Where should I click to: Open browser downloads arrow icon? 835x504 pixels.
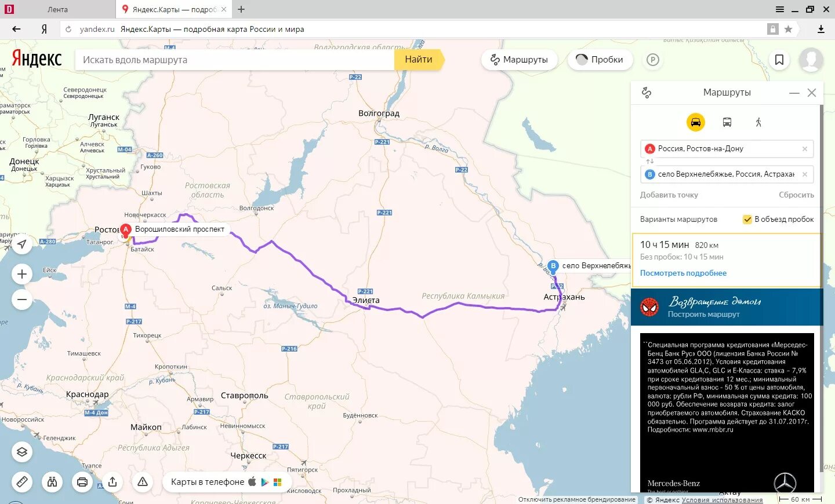tap(821, 29)
